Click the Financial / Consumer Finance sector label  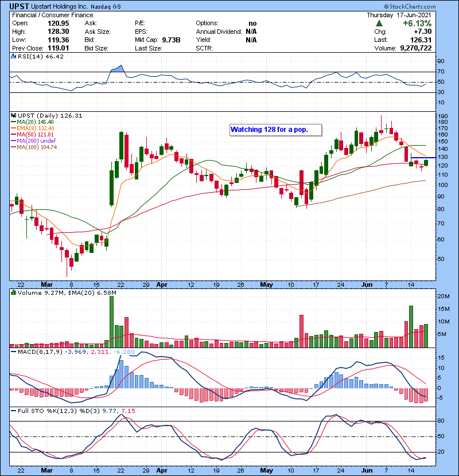pos(53,15)
